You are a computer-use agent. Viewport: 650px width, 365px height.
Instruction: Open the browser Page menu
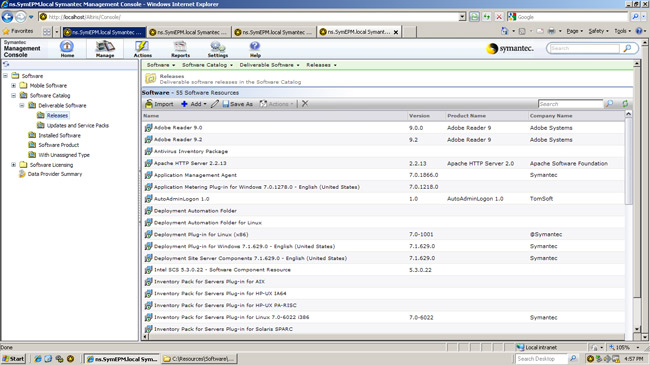(x=575, y=31)
